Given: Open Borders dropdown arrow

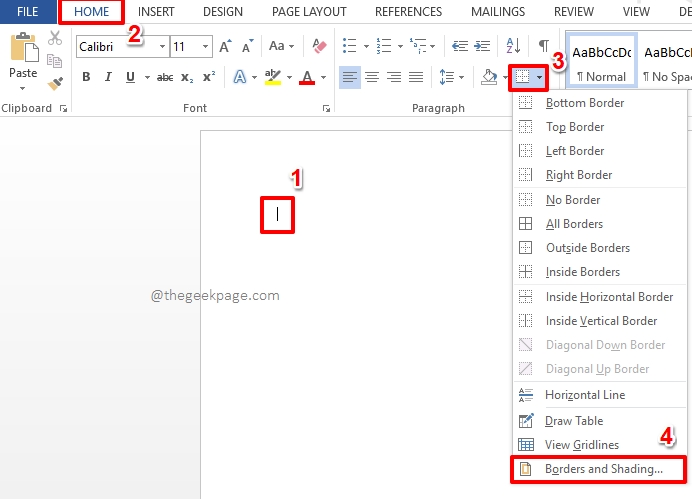Looking at the screenshot, I should 539,78.
